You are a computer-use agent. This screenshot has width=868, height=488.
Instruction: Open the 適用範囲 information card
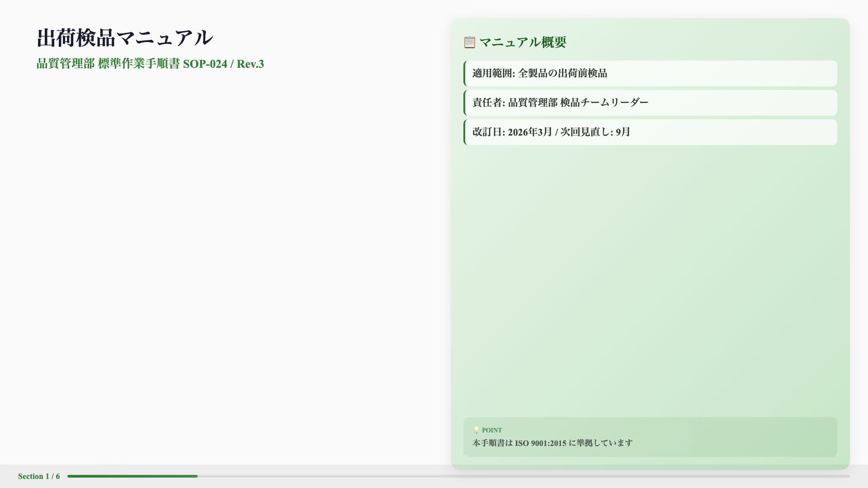650,73
